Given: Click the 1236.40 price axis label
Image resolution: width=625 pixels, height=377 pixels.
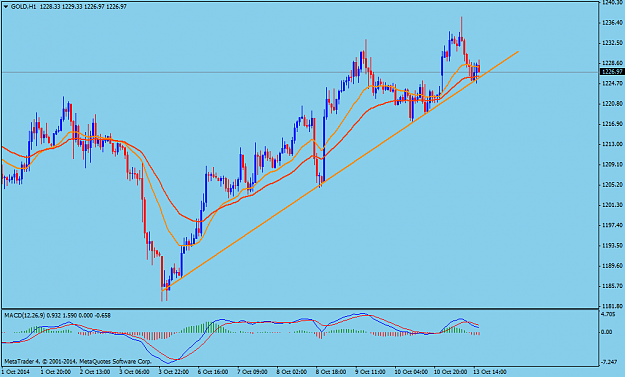Looking at the screenshot, I should click(x=613, y=22).
